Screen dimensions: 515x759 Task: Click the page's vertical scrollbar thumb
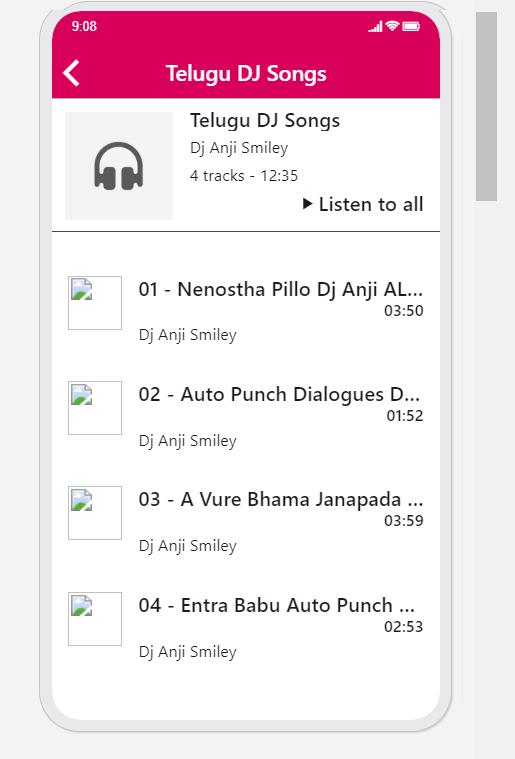pos(486,106)
